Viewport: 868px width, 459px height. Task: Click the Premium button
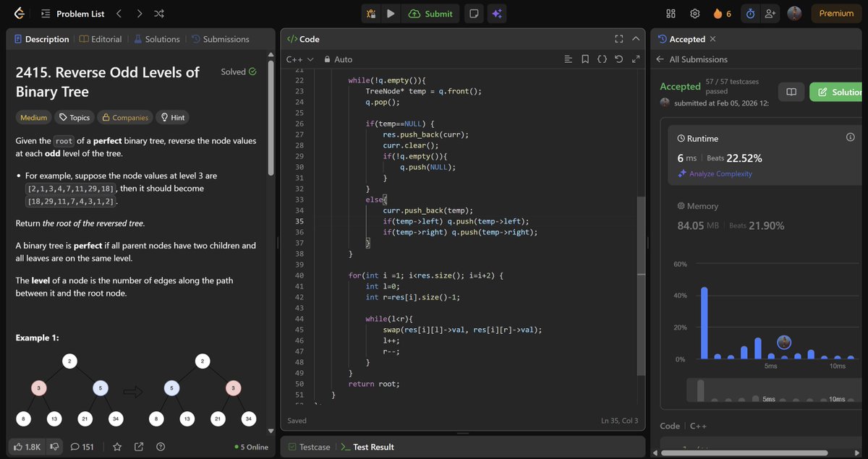836,13
